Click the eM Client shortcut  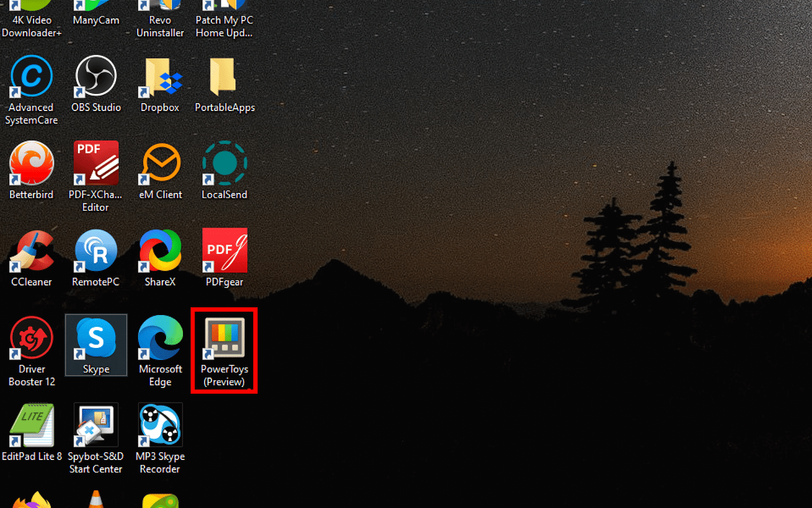160,170
